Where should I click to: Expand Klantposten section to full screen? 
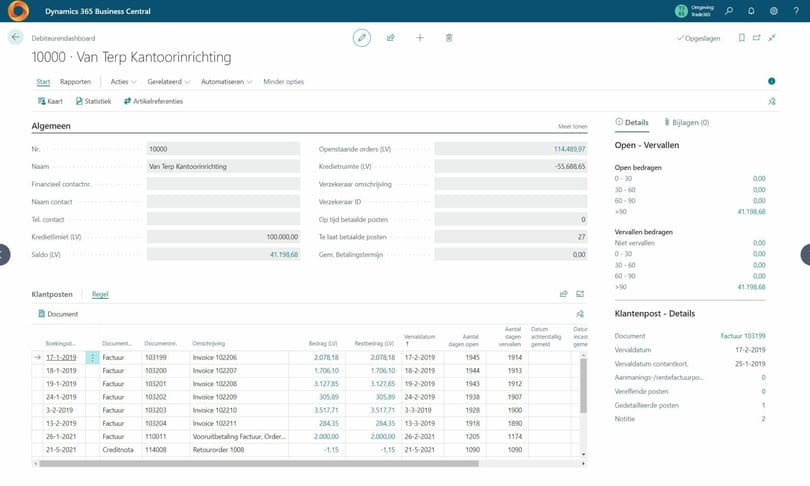pos(580,294)
